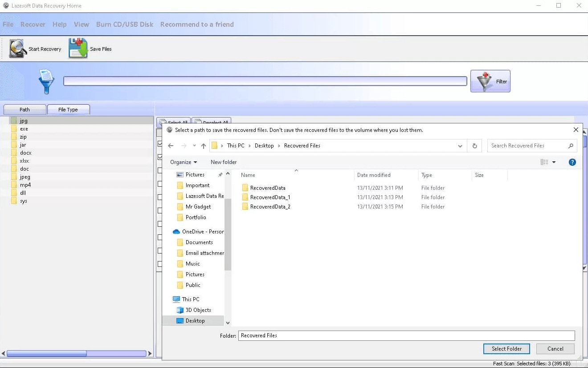Viewport: 588px width, 368px height.
Task: Click the Start Recovery toolbar icon
Action: click(x=18, y=49)
